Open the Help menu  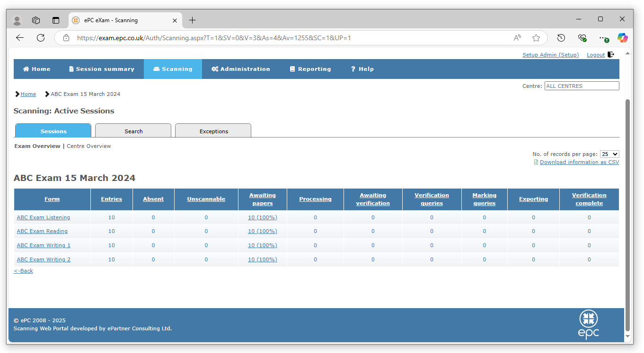coord(362,69)
